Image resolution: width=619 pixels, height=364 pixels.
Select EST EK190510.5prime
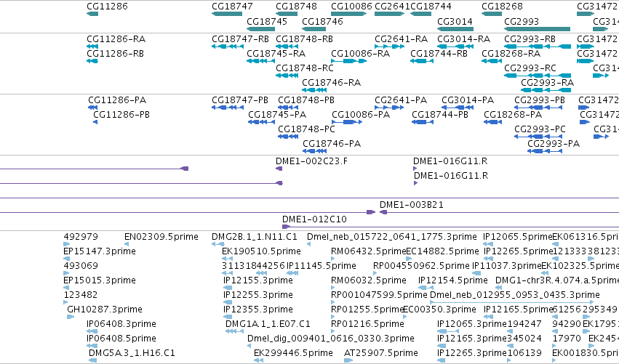coord(262,251)
